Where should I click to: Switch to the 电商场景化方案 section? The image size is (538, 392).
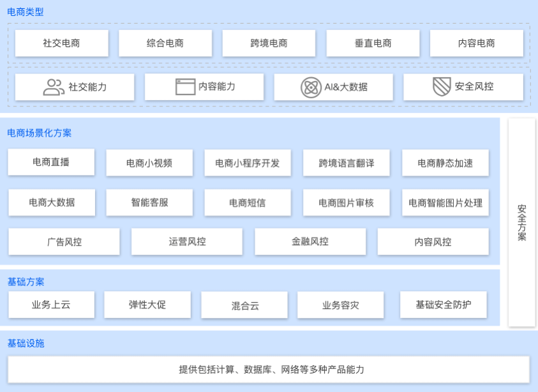coord(40,133)
